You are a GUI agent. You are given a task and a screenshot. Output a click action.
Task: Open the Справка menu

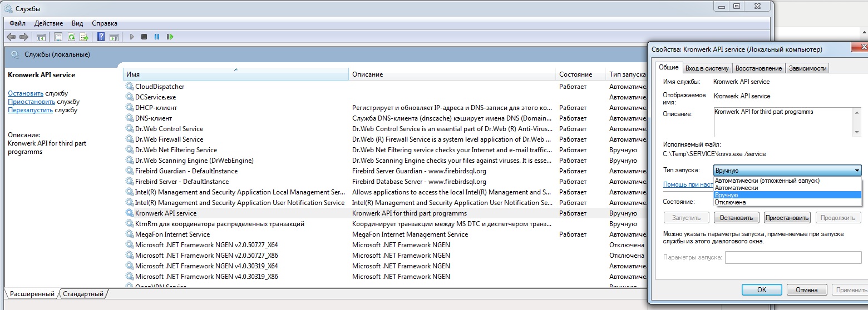point(104,23)
